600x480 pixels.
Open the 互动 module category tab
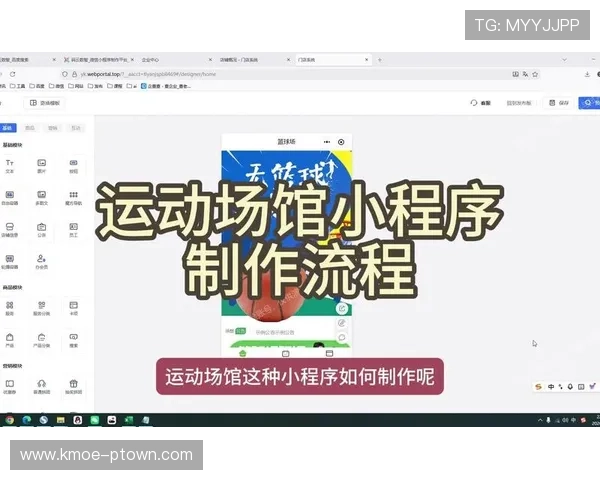click(76, 128)
